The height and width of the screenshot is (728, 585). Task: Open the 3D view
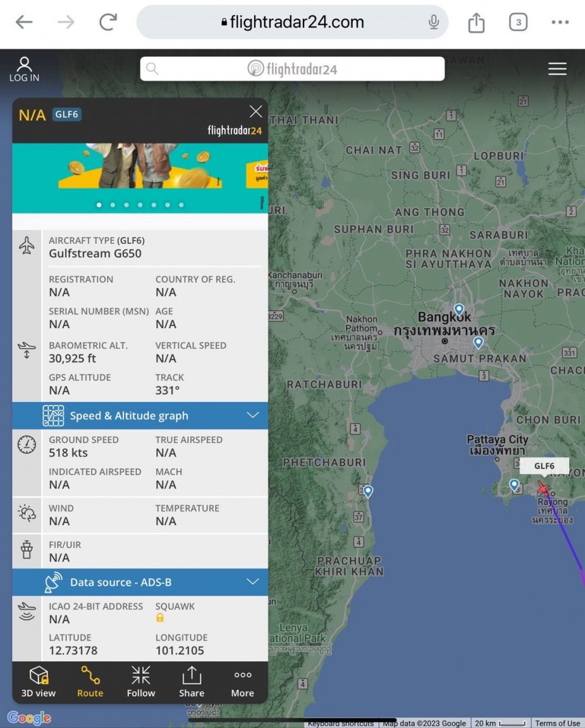[x=39, y=682]
